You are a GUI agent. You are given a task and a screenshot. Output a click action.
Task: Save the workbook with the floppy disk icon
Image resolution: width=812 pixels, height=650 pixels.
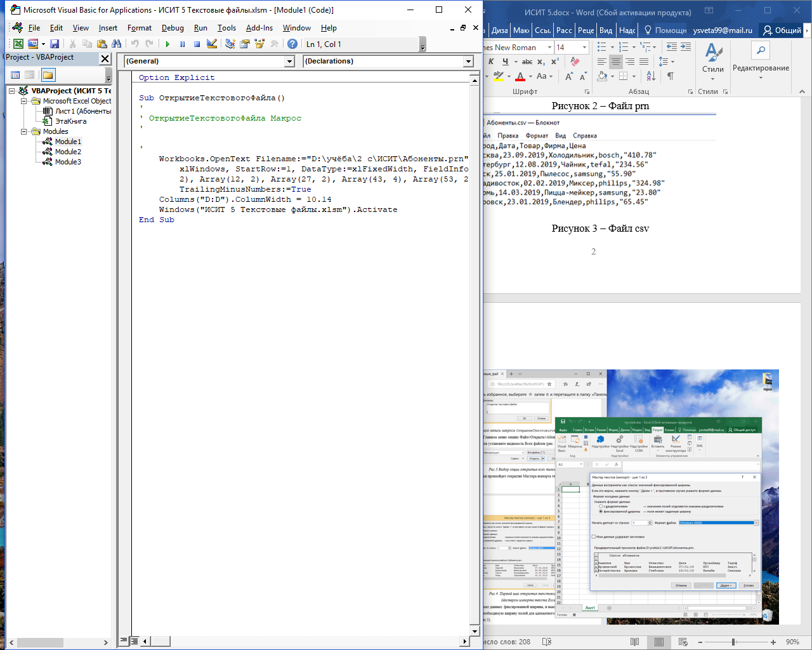[55, 44]
